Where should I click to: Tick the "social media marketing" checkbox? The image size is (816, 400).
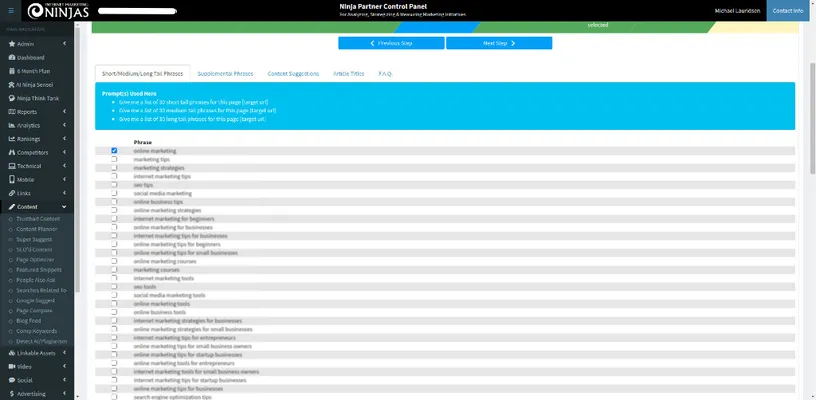tap(114, 193)
